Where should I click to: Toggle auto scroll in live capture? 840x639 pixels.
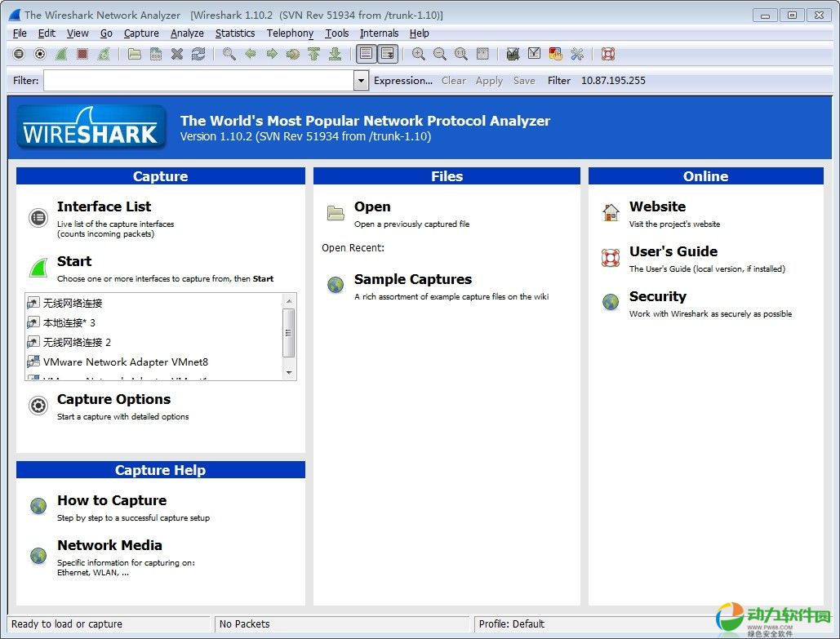click(388, 55)
